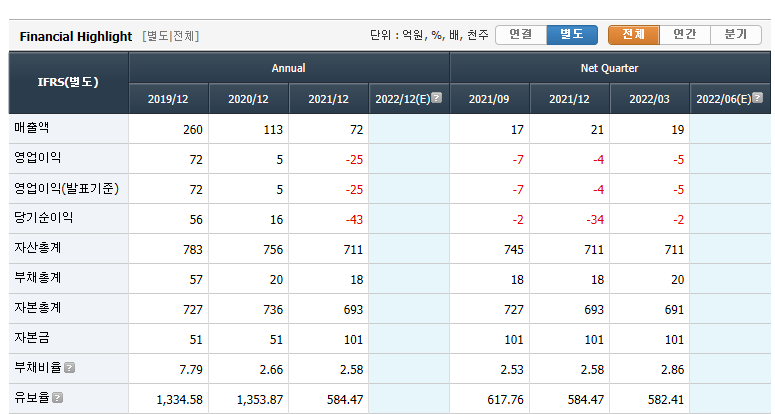
Task: Show only 분기 quarterly data
Action: tap(736, 35)
